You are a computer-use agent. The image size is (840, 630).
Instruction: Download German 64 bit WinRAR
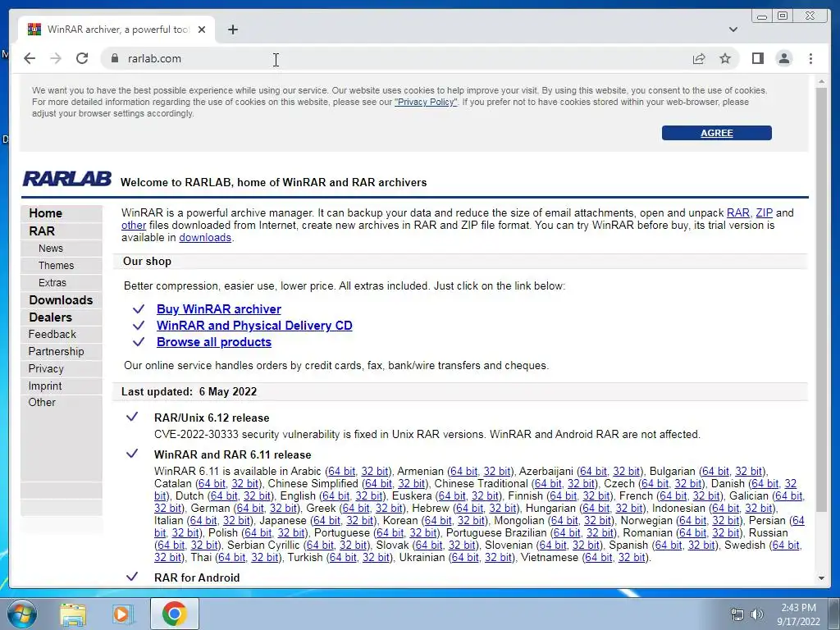pos(249,509)
